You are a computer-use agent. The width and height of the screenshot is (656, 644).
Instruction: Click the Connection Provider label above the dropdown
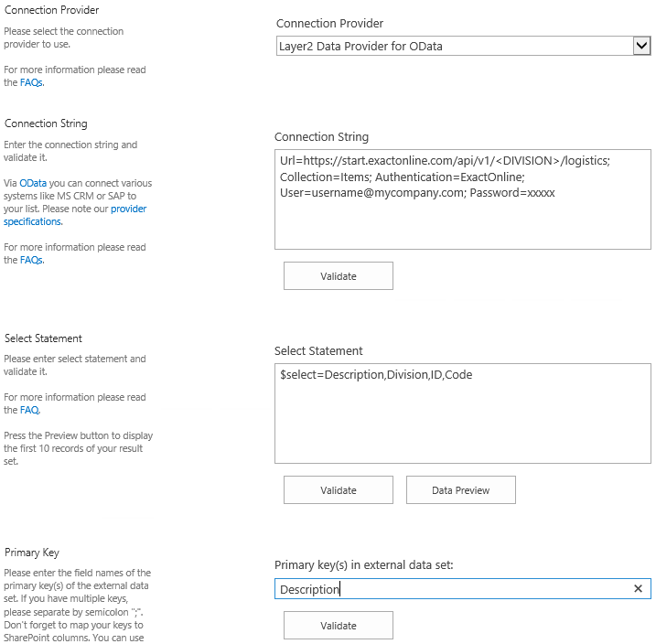(329, 23)
